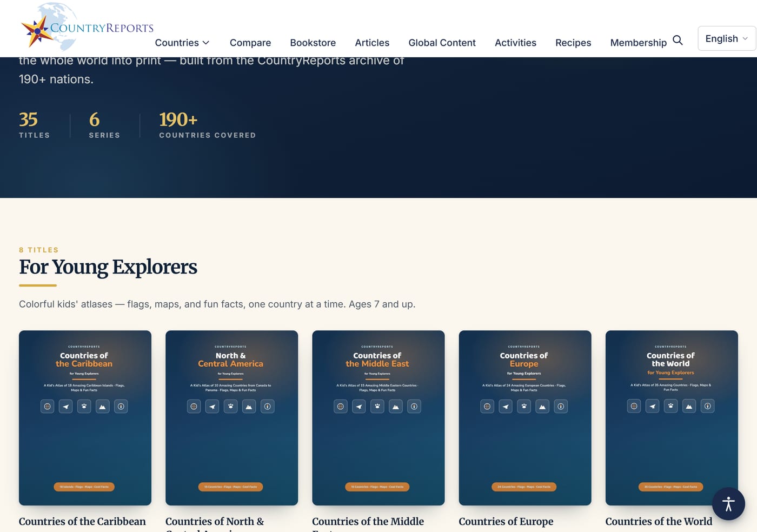Follow the Countries of the World title link
The image size is (757, 532).
coord(659,522)
